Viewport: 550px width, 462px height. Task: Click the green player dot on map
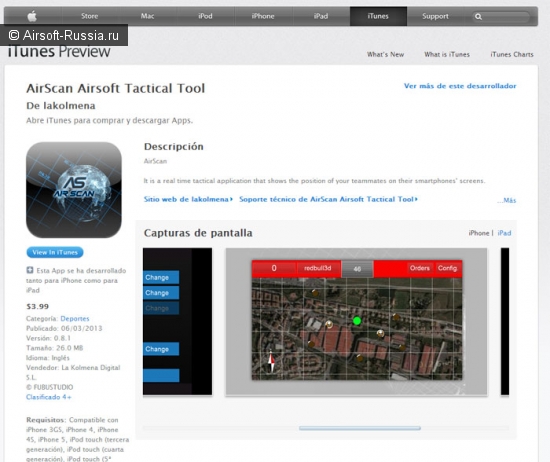click(x=357, y=321)
